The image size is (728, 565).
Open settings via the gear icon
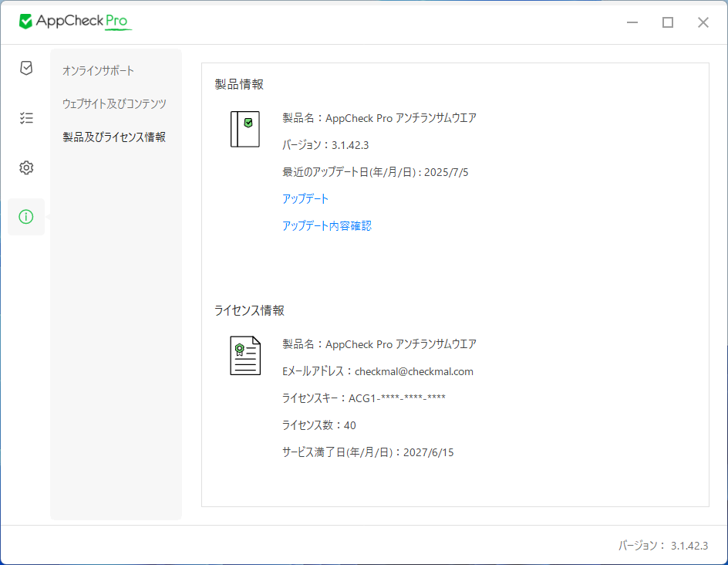click(25, 167)
